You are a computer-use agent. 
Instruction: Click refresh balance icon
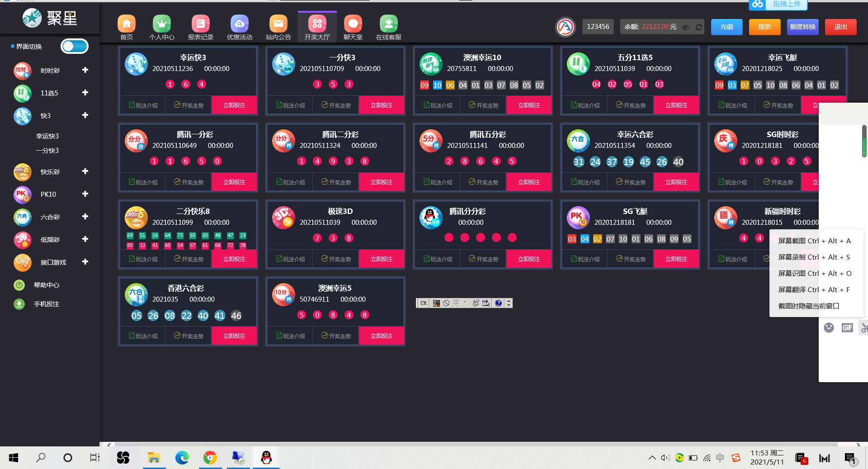tap(698, 27)
